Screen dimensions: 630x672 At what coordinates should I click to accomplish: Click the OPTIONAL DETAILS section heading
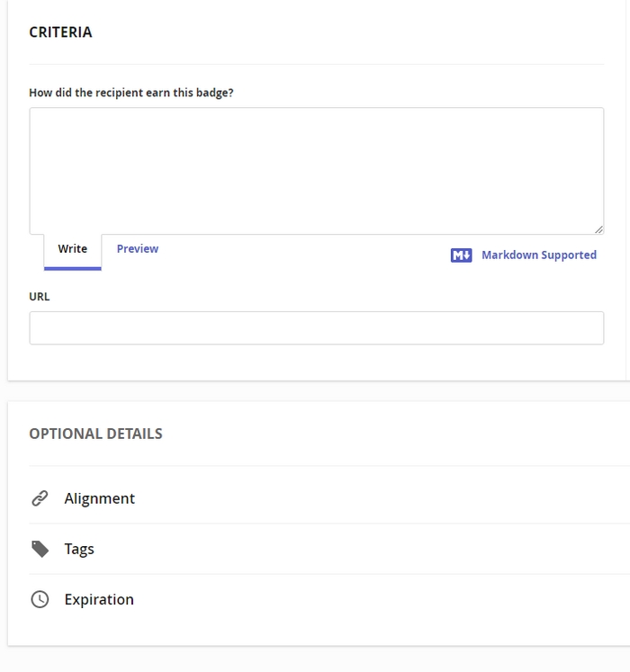(95, 434)
